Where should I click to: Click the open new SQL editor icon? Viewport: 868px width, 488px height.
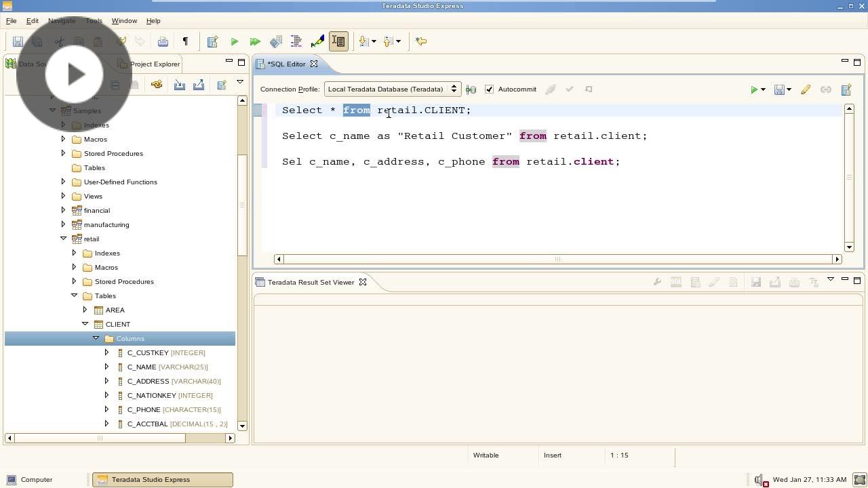tap(212, 41)
